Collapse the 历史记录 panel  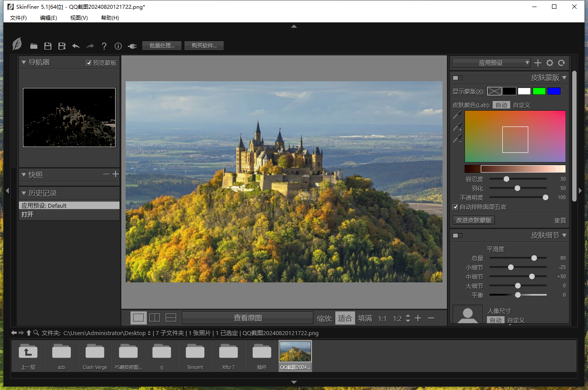(24, 193)
